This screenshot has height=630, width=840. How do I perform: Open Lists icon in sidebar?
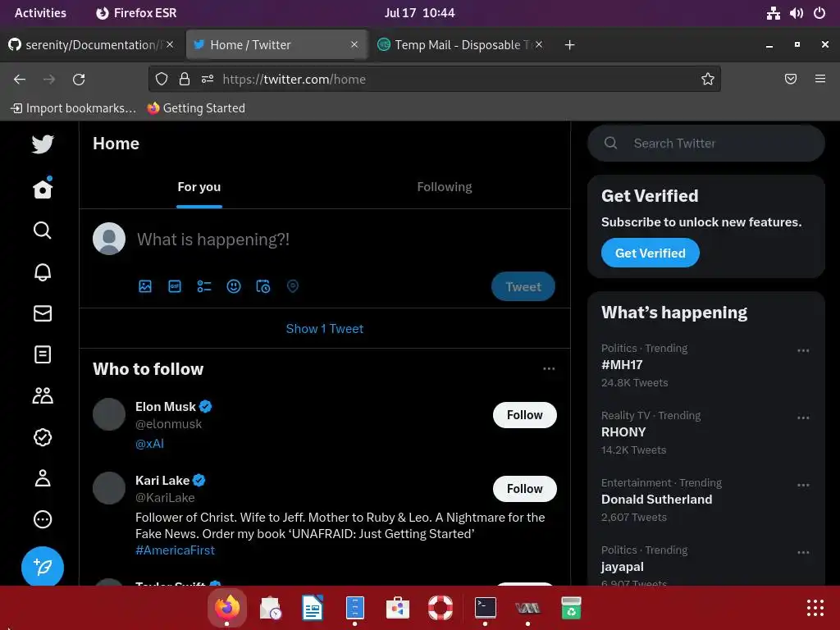click(43, 354)
